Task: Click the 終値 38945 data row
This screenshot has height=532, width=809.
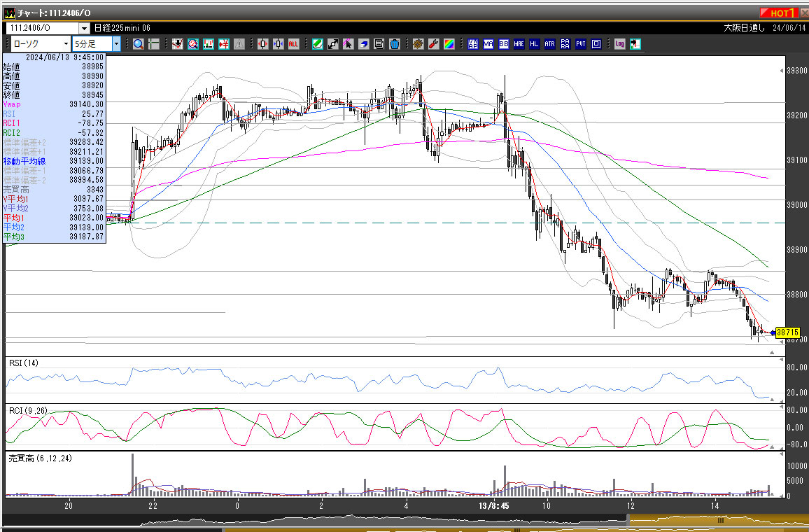Action: [54, 95]
